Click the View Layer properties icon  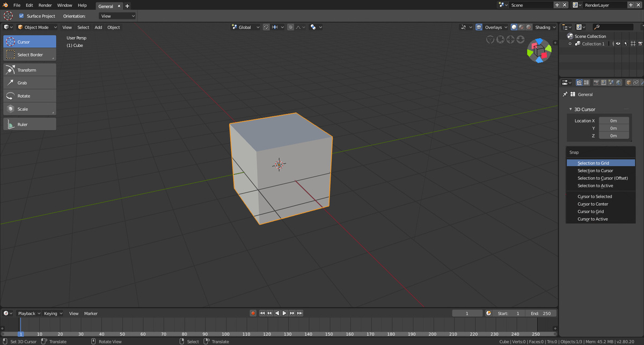(x=604, y=82)
